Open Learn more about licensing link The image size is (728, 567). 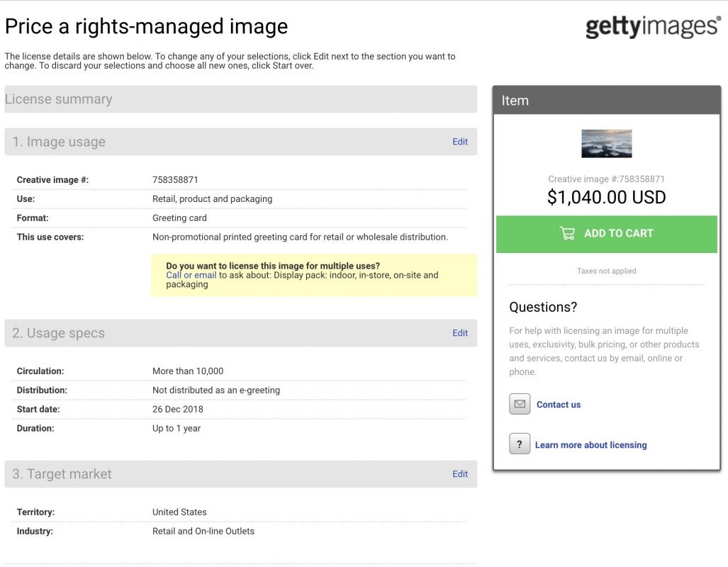pyautogui.click(x=590, y=445)
